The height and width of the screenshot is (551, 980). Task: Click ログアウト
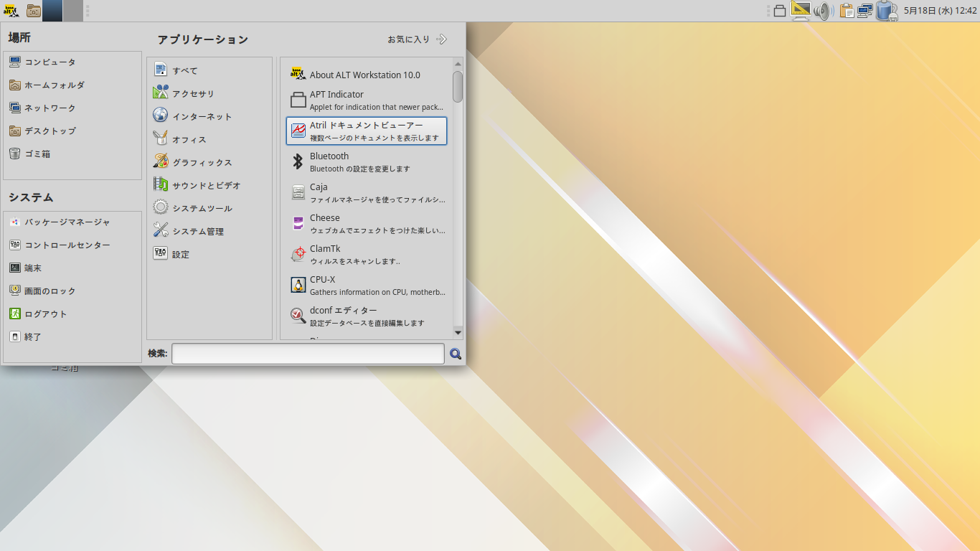click(72, 314)
